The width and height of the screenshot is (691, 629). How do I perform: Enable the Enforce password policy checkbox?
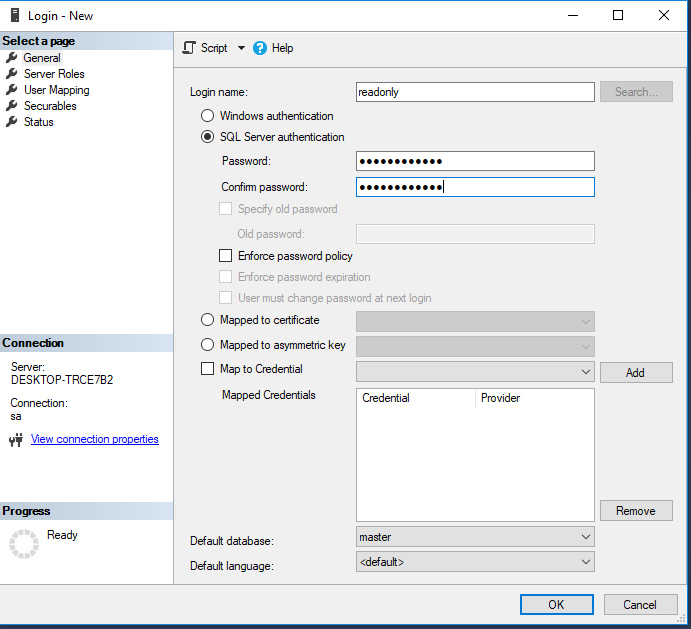226,256
